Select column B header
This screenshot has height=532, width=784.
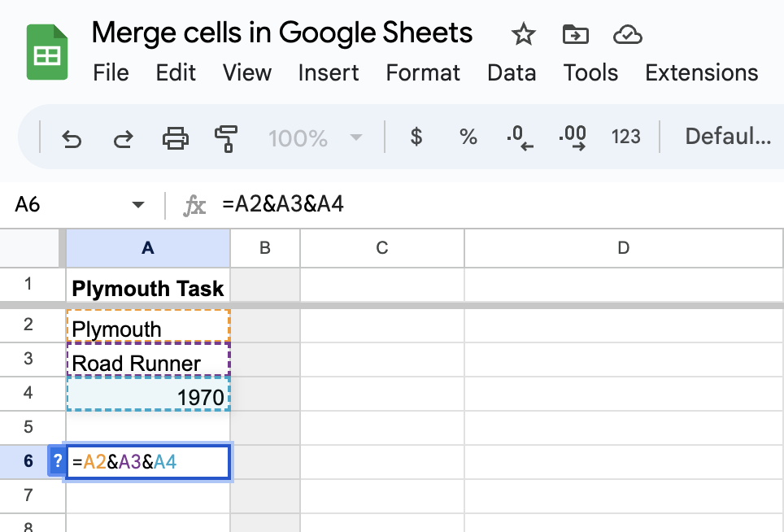(x=265, y=248)
